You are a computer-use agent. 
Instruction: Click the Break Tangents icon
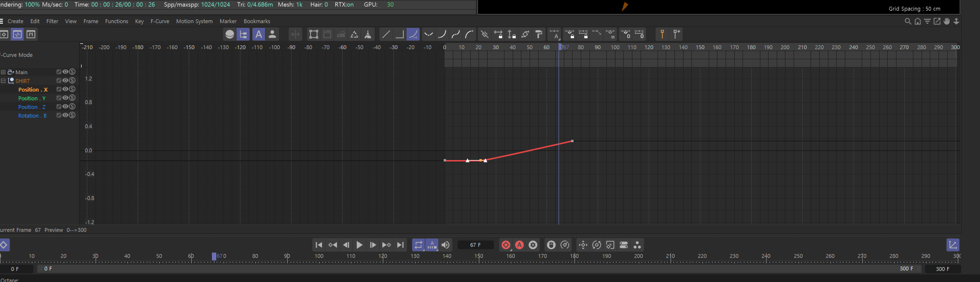click(x=484, y=34)
